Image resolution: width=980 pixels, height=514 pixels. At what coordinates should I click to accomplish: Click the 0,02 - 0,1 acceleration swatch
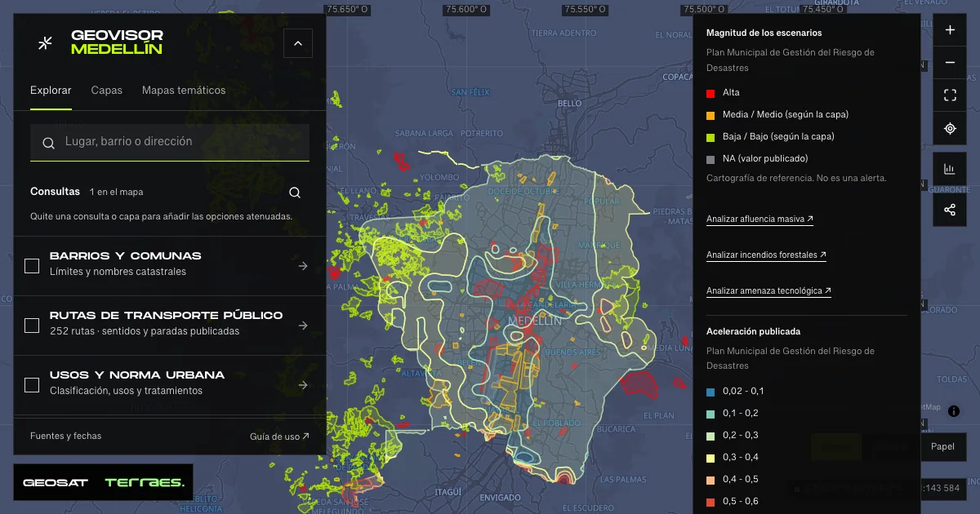coord(710,392)
